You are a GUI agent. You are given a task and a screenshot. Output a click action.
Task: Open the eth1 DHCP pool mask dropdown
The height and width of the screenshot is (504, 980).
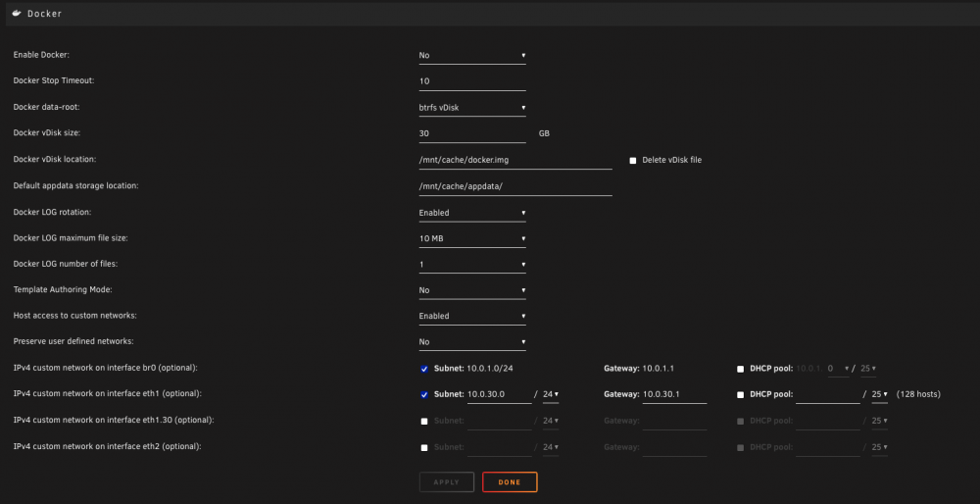point(879,394)
